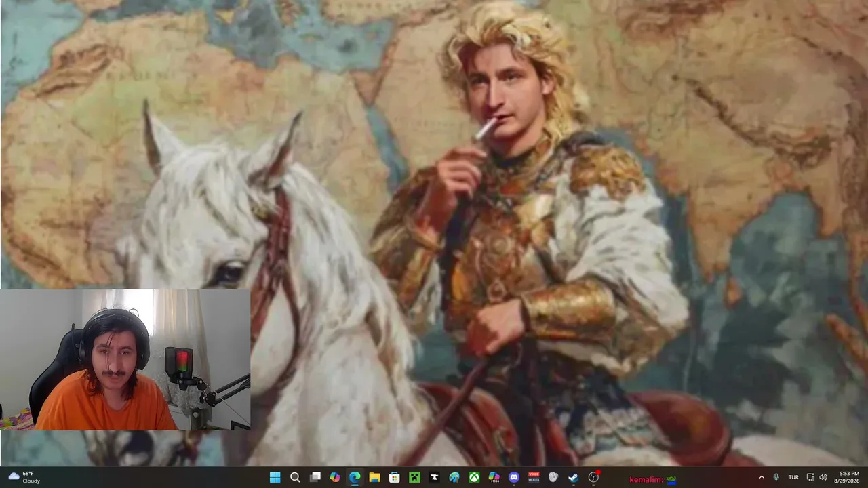
Task: Launch the Xbox app from the taskbar
Action: click(x=474, y=477)
